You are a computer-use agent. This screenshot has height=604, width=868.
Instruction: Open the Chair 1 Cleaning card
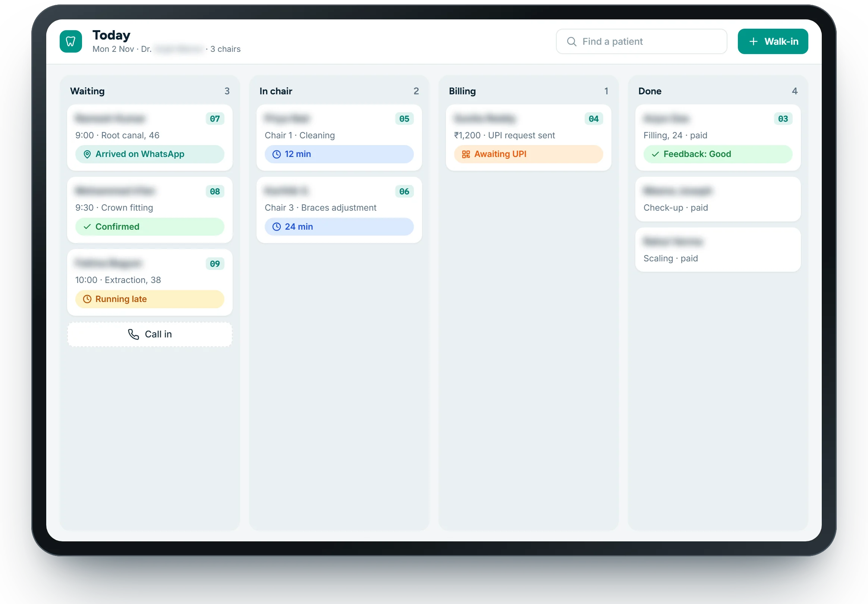click(x=339, y=138)
